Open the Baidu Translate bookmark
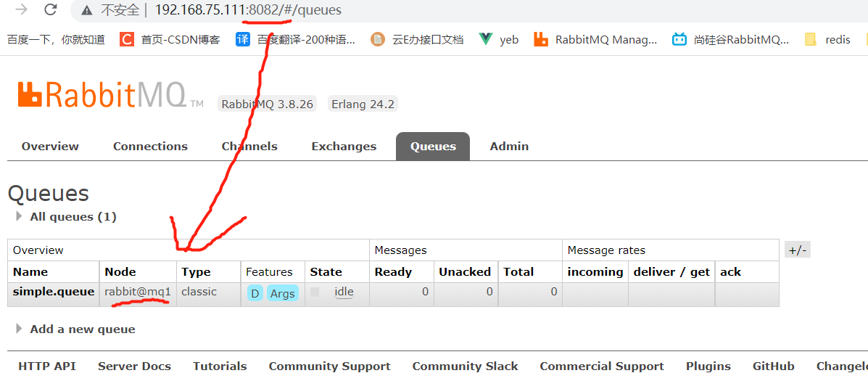This screenshot has height=373, width=868. pyautogui.click(x=295, y=39)
